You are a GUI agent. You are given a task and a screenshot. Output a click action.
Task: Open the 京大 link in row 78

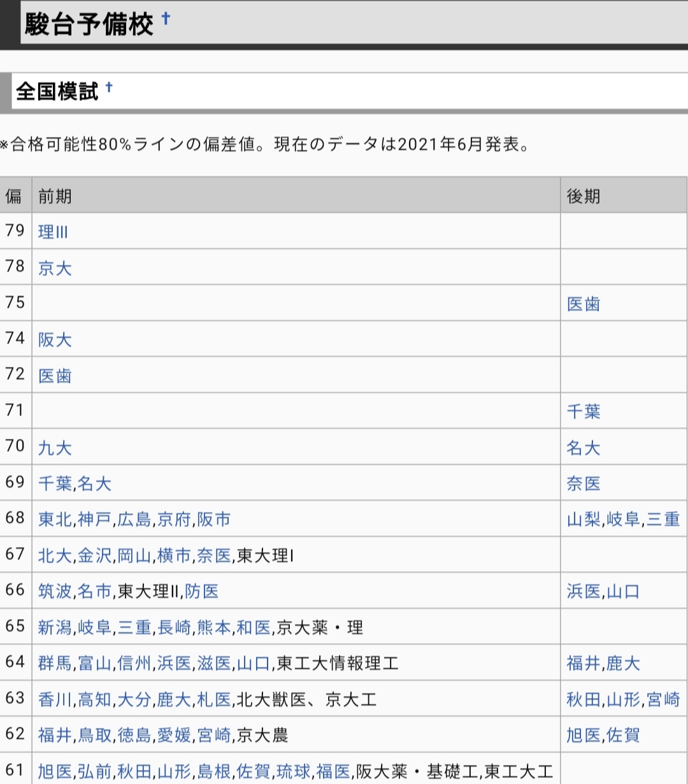pos(55,268)
